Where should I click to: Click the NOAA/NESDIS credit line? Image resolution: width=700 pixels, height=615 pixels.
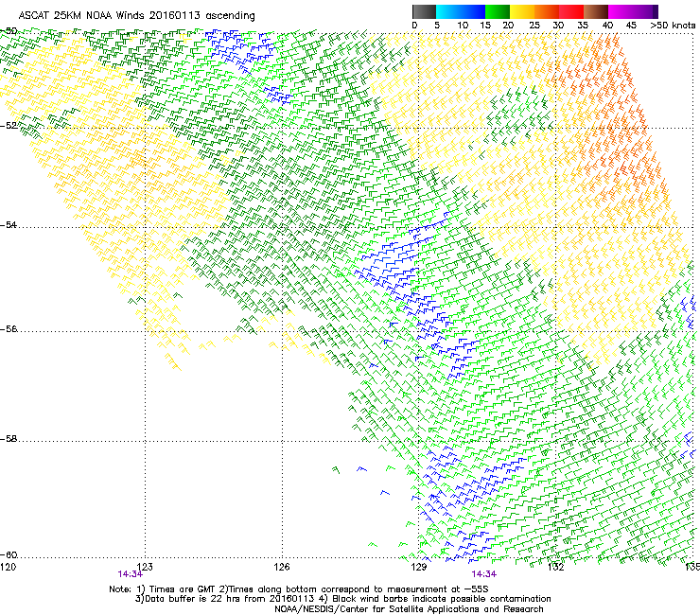(x=409, y=609)
